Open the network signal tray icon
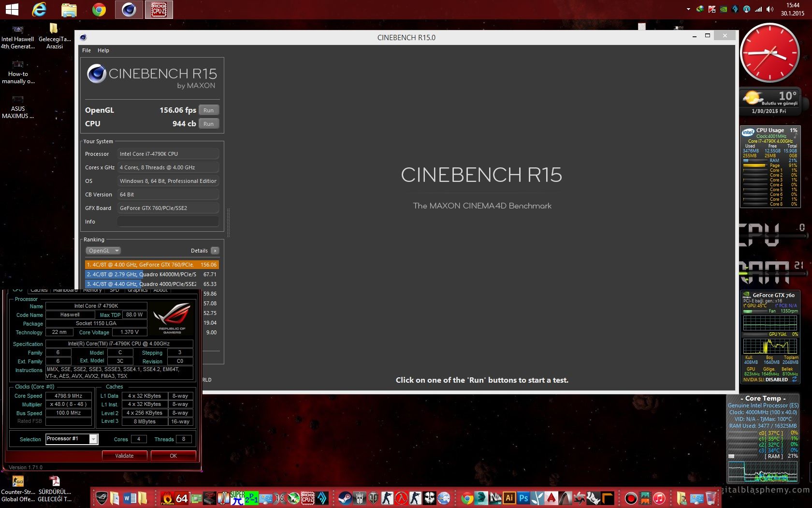The width and height of the screenshot is (812, 508). [x=758, y=9]
